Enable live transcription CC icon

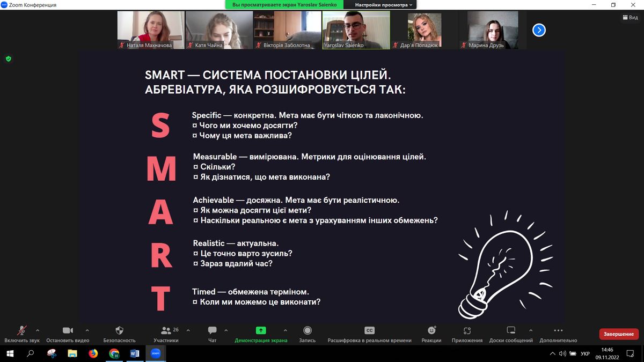369,331
